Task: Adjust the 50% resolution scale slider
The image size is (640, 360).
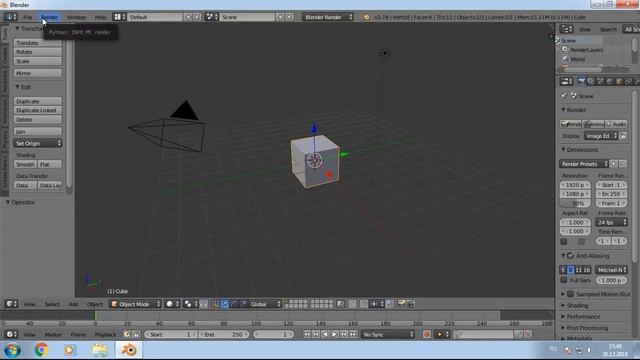Action: click(x=575, y=203)
